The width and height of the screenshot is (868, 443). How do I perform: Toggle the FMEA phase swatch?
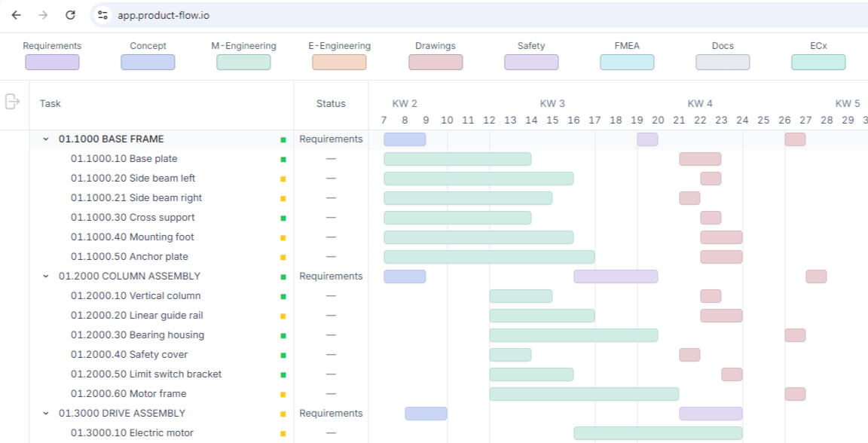[x=627, y=63]
